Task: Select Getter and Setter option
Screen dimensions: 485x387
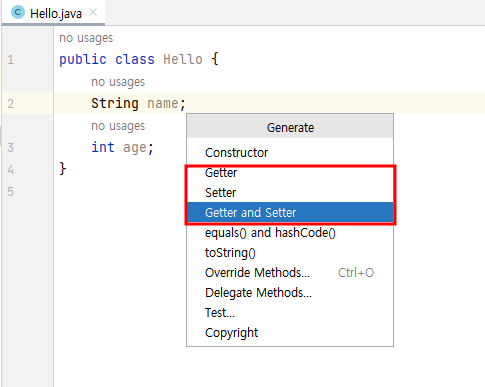Action: click(290, 213)
